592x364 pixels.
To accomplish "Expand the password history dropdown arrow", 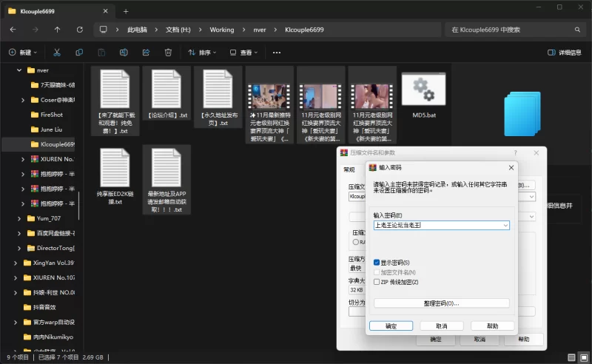I will (x=505, y=225).
